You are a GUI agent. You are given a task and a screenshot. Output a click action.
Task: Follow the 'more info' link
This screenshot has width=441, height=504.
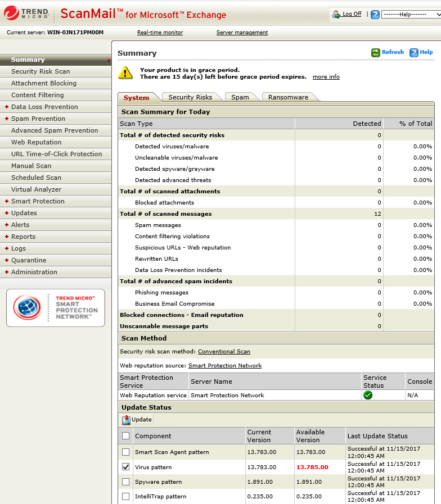tap(326, 77)
